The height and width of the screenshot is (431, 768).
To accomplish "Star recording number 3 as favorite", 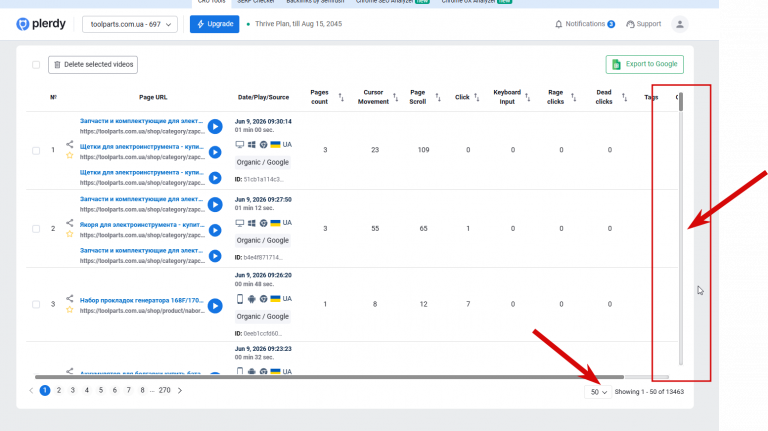I will pos(70,310).
